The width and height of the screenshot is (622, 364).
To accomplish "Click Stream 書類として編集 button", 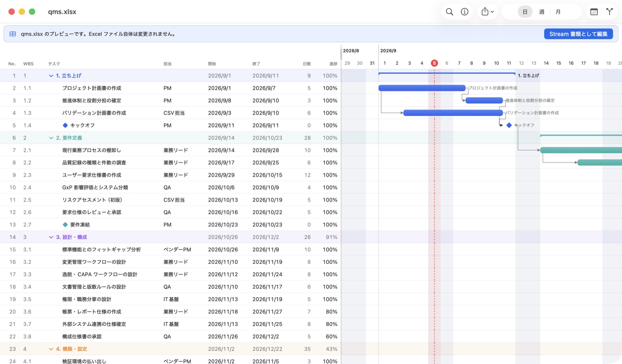I will click(578, 34).
